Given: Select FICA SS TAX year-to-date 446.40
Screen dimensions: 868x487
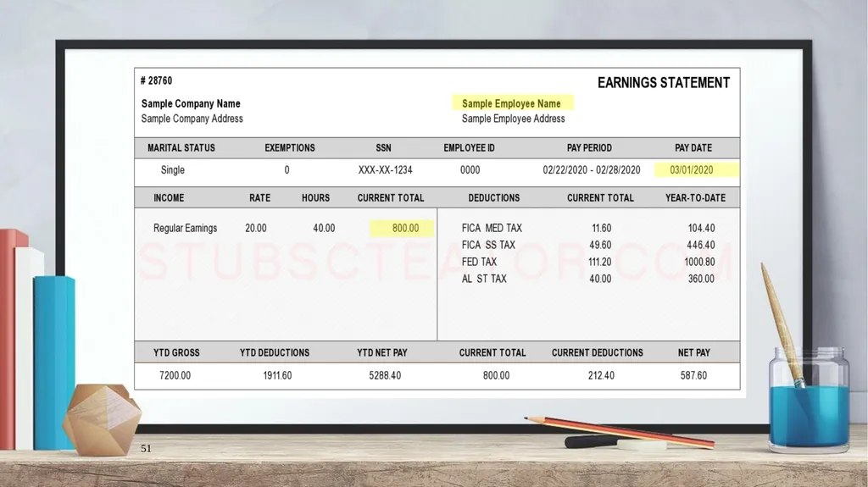Looking at the screenshot, I should click(x=701, y=245).
